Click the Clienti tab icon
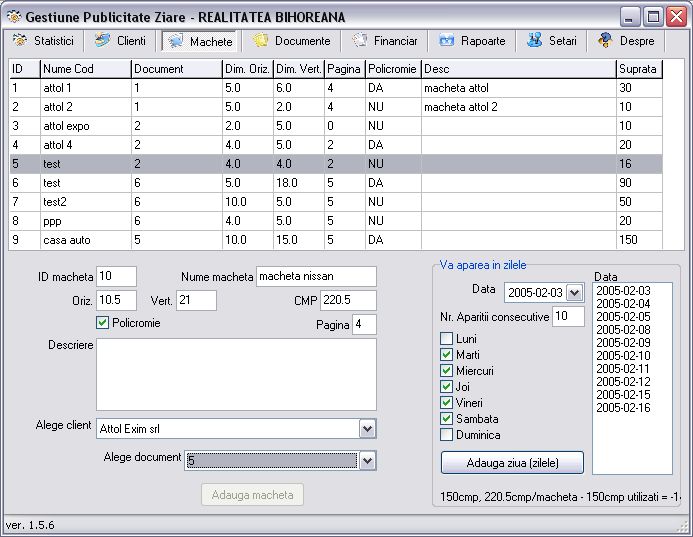 [102, 41]
